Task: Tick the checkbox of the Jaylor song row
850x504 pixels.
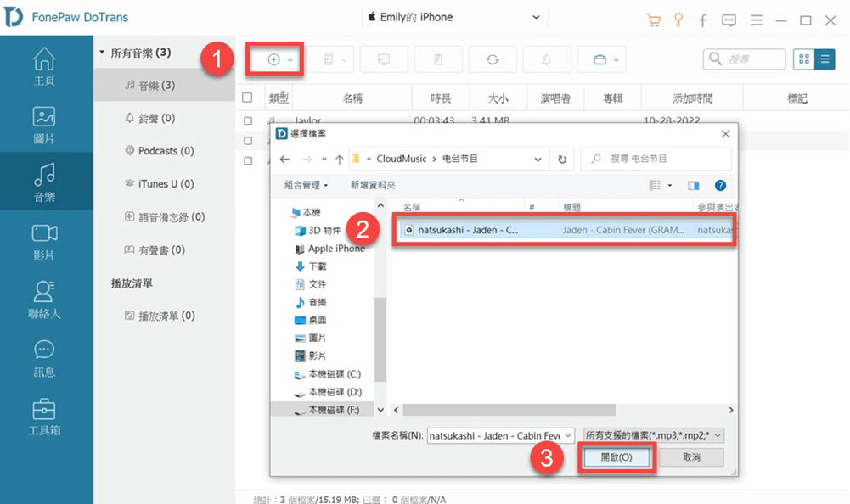Action: click(x=248, y=120)
